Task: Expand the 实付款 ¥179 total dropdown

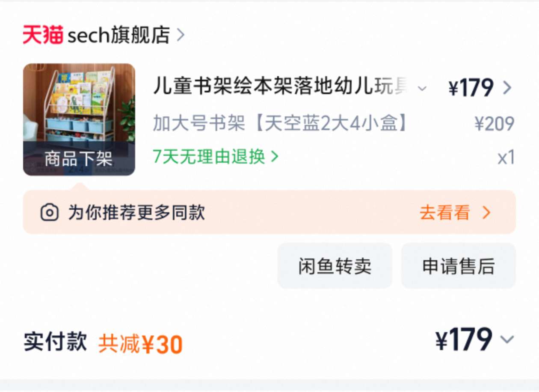Action: (x=507, y=340)
